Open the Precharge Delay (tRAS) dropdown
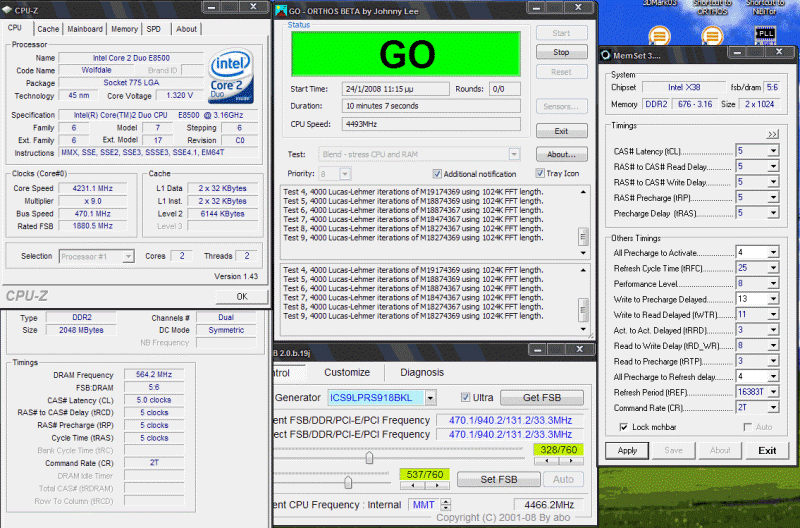Image resolution: width=800 pixels, height=528 pixels. point(773,213)
